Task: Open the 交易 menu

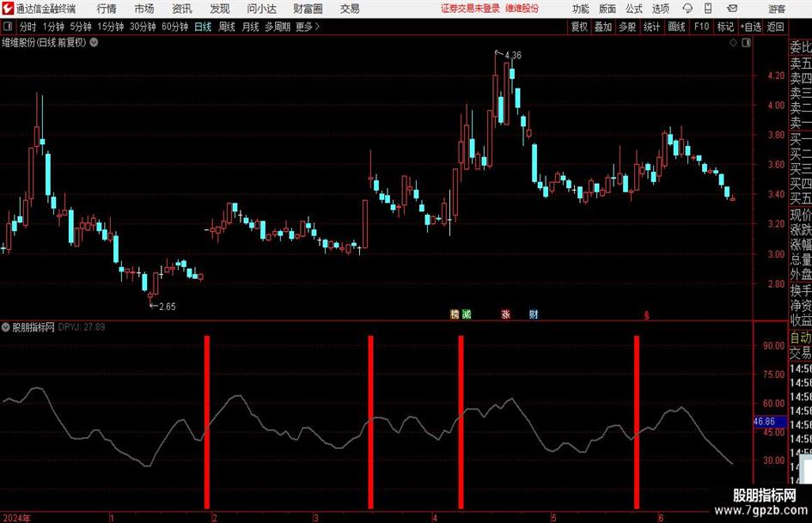Action: click(x=350, y=9)
